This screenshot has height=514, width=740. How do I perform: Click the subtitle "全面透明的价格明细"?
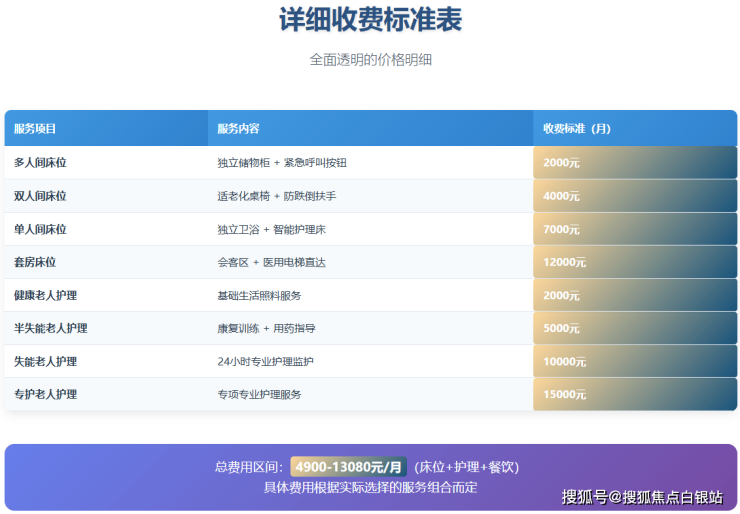click(370, 60)
